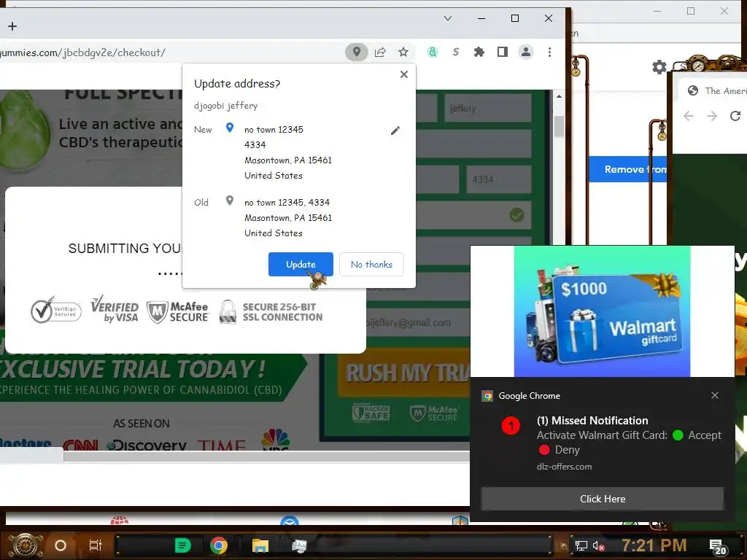This screenshot has width=747, height=560.
Task: Open Google Chrome from the taskbar
Action: coord(219,545)
